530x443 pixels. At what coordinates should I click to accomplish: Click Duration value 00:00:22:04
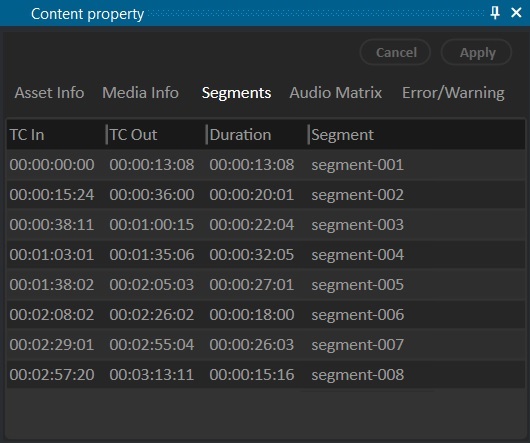click(x=252, y=225)
